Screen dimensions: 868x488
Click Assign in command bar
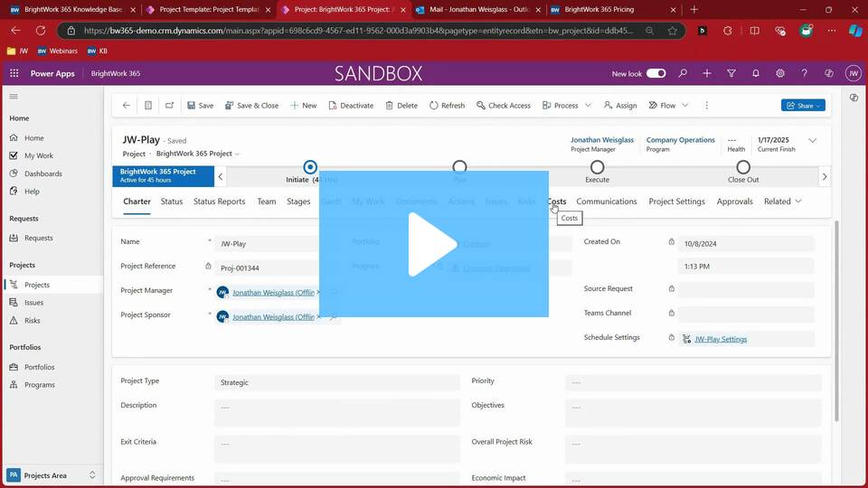click(x=620, y=105)
